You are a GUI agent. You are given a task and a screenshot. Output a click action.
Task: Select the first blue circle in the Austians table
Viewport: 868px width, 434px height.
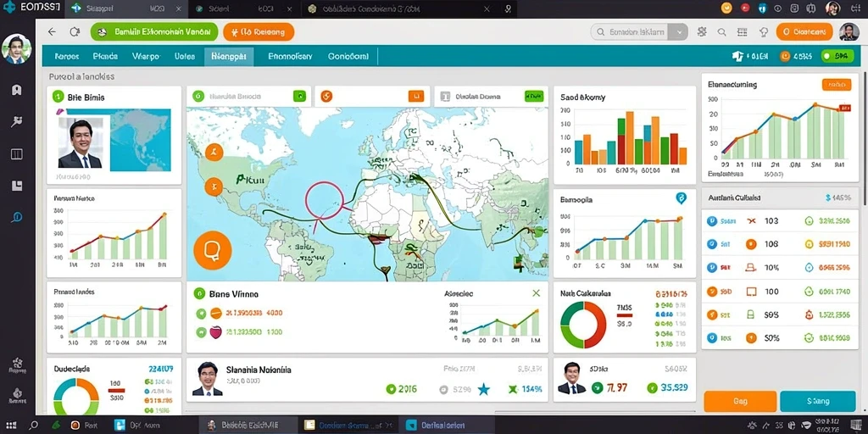tap(712, 221)
